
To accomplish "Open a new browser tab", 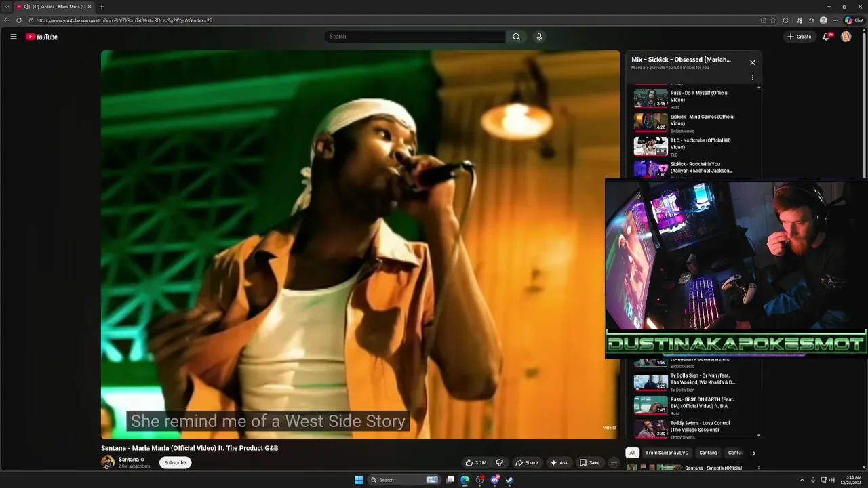I will 102,7.
